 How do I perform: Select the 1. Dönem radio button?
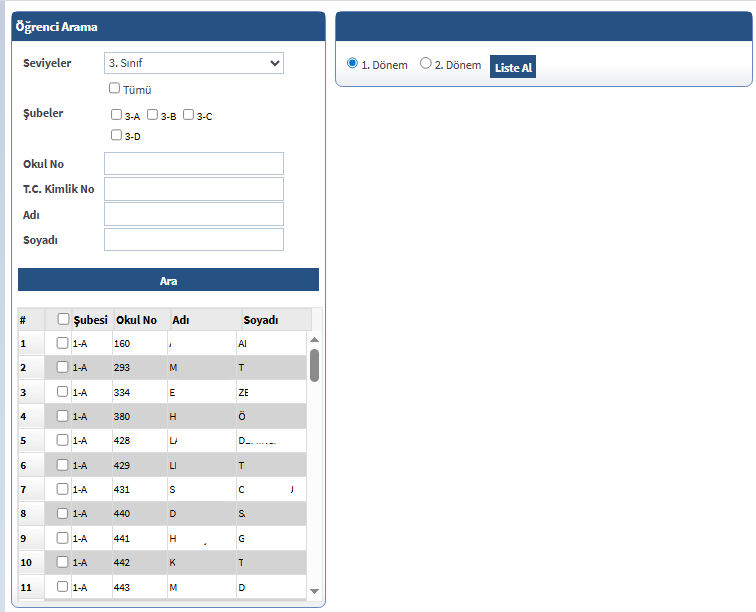pyautogui.click(x=352, y=63)
